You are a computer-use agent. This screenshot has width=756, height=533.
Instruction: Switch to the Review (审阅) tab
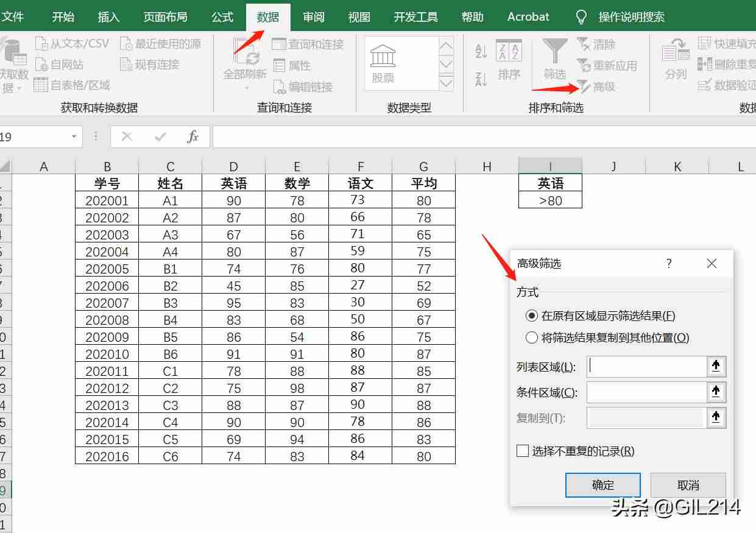click(314, 17)
